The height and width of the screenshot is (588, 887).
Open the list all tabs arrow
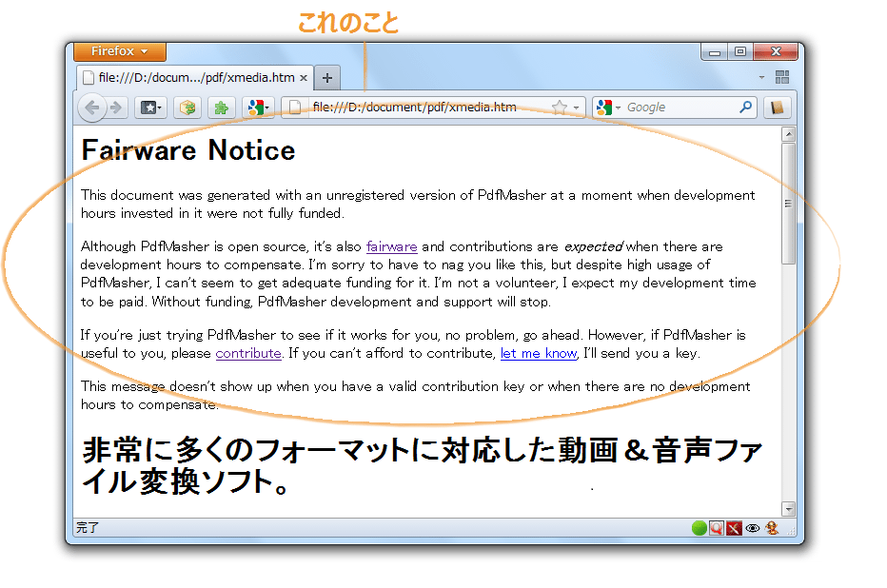point(761,77)
